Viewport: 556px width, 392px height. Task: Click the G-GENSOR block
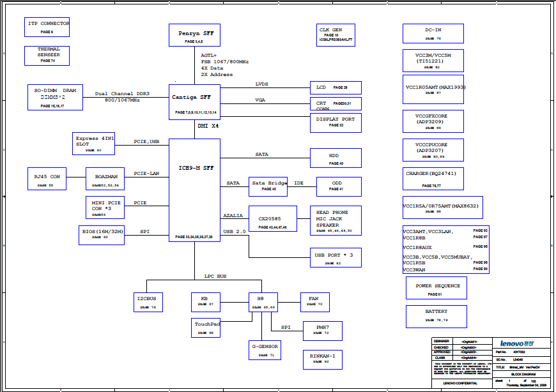[266, 350]
